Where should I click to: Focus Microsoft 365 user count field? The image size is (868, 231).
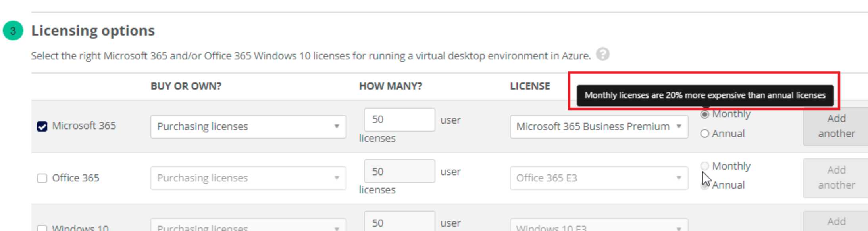[x=399, y=120]
